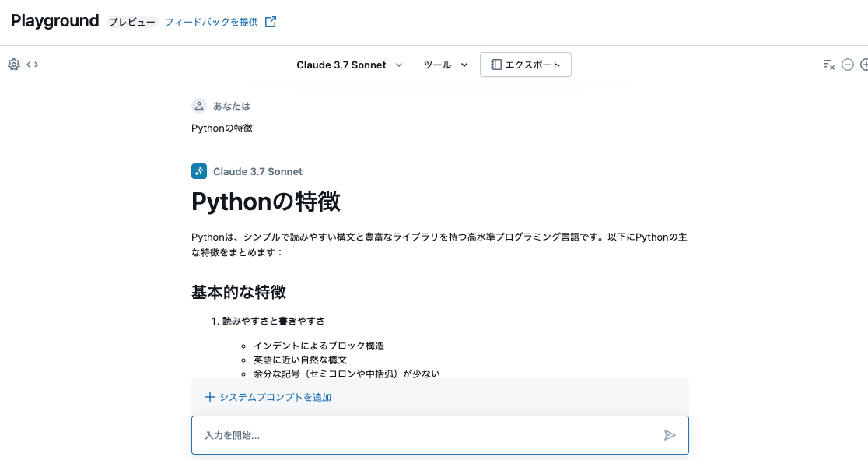Click the user avatar beside あなたは
This screenshot has height=460, width=868.
click(x=198, y=105)
